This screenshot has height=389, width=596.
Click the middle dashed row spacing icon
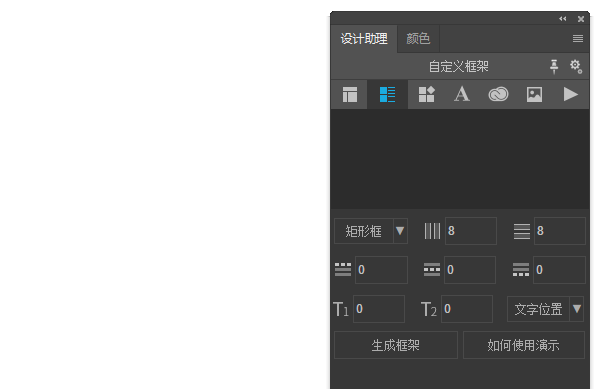(432, 270)
